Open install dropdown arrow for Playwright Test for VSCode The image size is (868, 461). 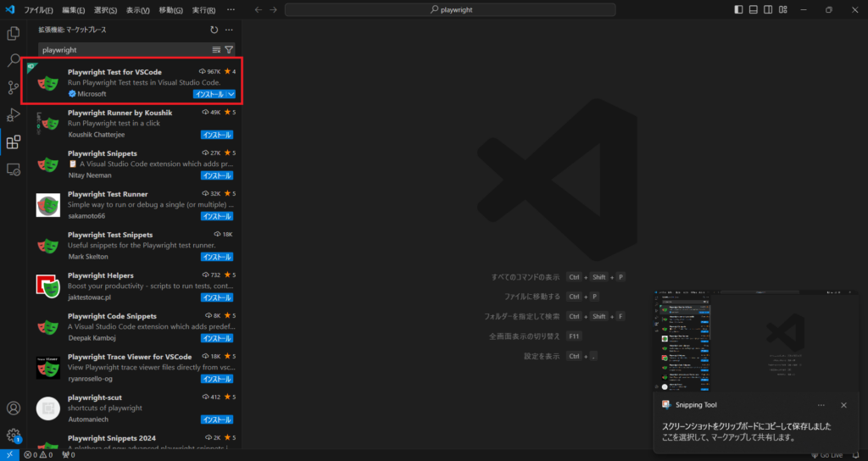231,94
